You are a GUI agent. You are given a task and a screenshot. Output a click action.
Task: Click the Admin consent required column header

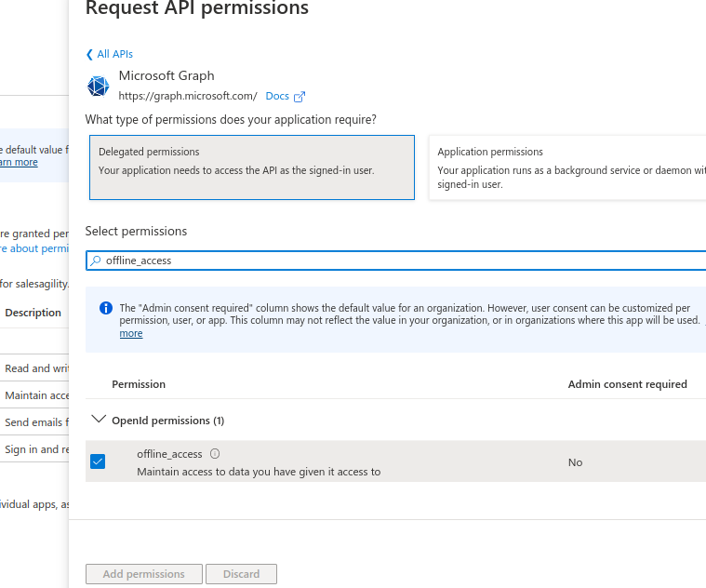tap(627, 384)
